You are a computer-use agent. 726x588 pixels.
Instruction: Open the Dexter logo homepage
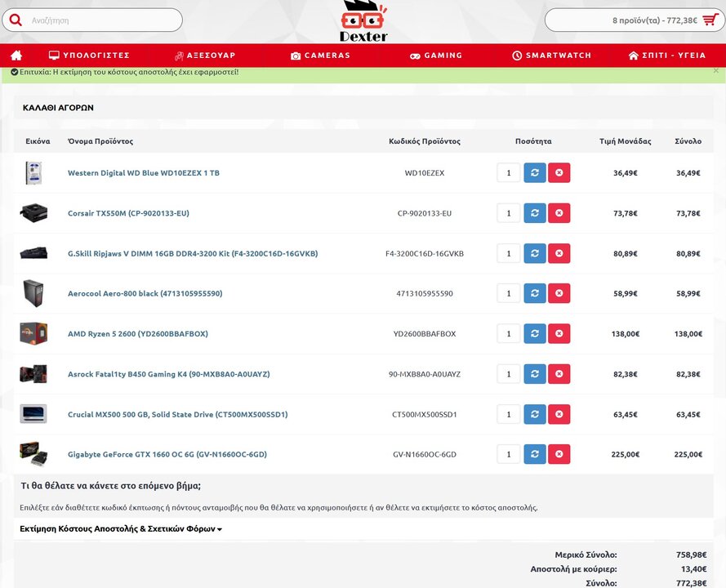(363, 21)
